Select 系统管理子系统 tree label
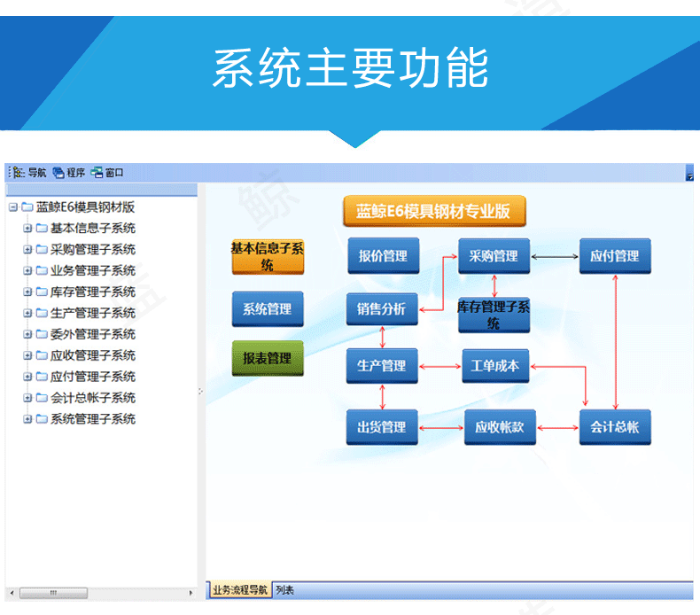The height and width of the screenshot is (615, 700). click(93, 419)
